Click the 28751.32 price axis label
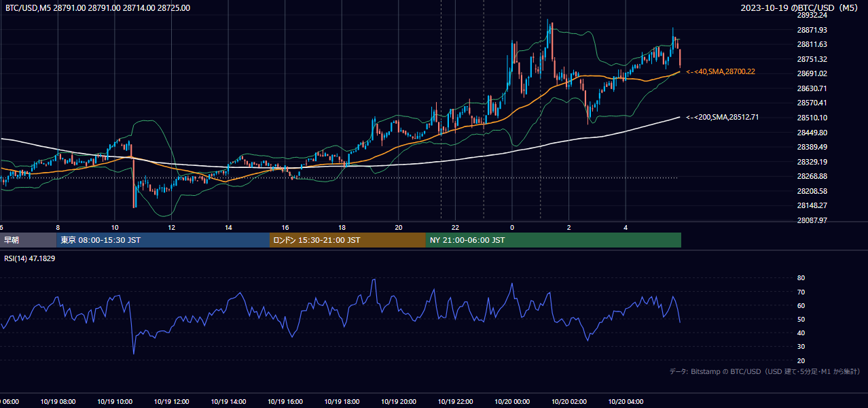 tap(812, 59)
